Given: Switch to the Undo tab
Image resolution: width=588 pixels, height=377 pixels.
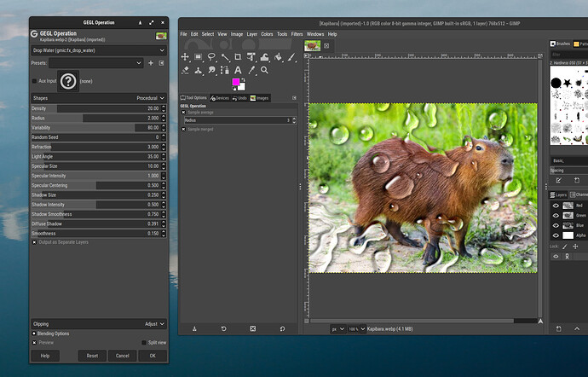Looking at the screenshot, I should 239,98.
